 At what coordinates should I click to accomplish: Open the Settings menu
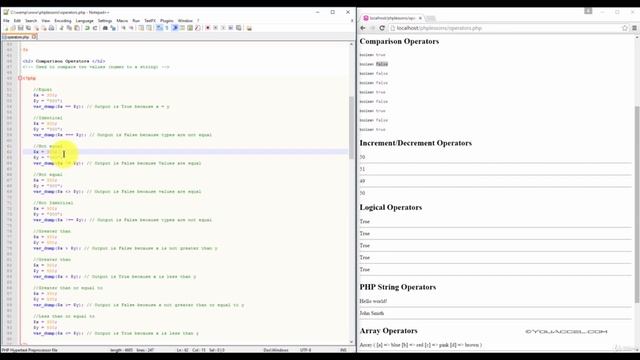(x=105, y=20)
